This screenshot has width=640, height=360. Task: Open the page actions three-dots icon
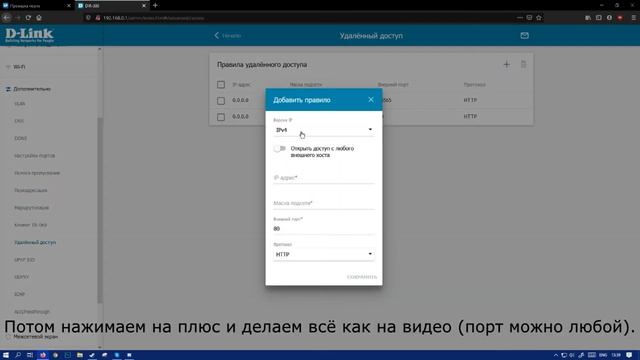pyautogui.click(x=520, y=18)
